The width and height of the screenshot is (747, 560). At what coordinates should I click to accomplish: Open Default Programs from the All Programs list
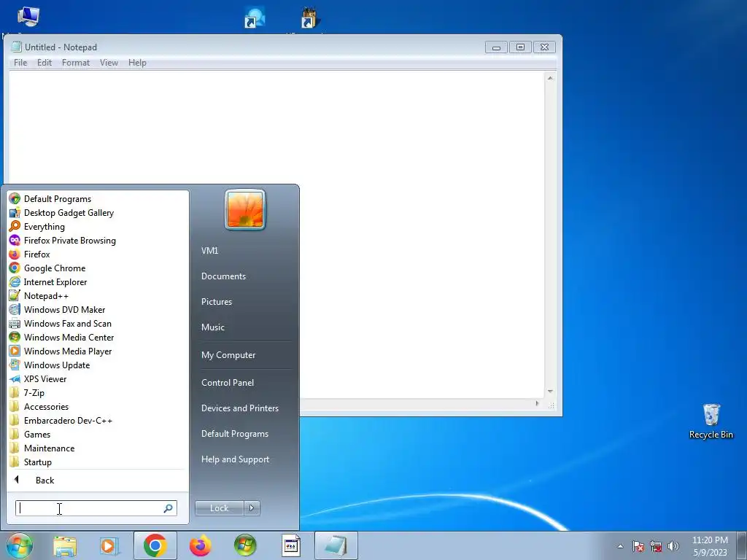pos(57,199)
